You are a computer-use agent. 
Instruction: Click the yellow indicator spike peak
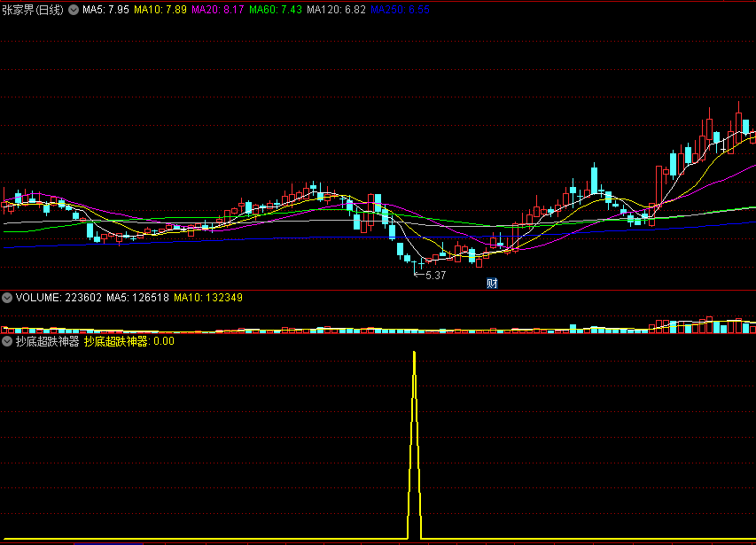click(414, 354)
